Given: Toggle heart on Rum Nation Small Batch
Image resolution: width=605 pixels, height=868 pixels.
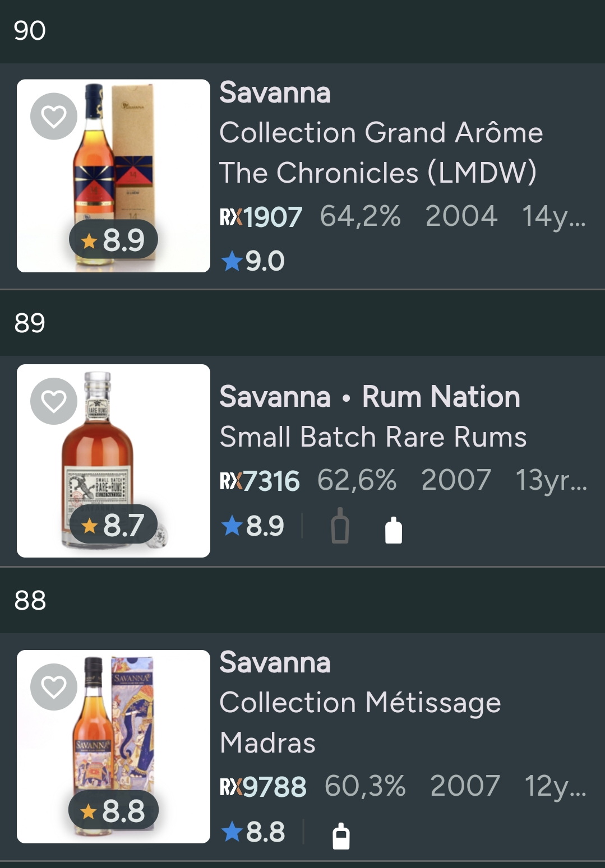Looking at the screenshot, I should 54,401.
